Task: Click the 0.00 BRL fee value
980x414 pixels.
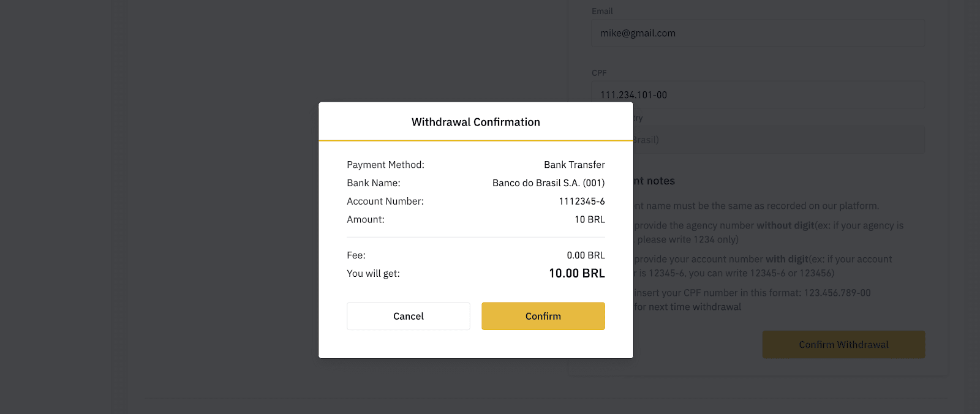Action: coord(586,255)
